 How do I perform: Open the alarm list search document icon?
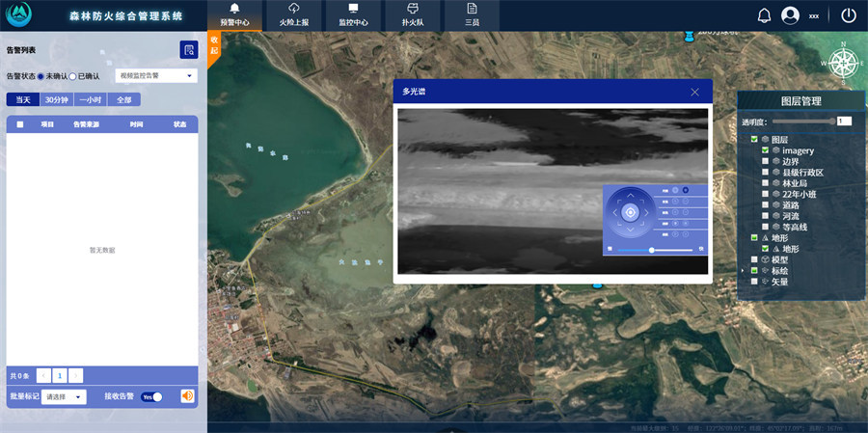[x=189, y=50]
